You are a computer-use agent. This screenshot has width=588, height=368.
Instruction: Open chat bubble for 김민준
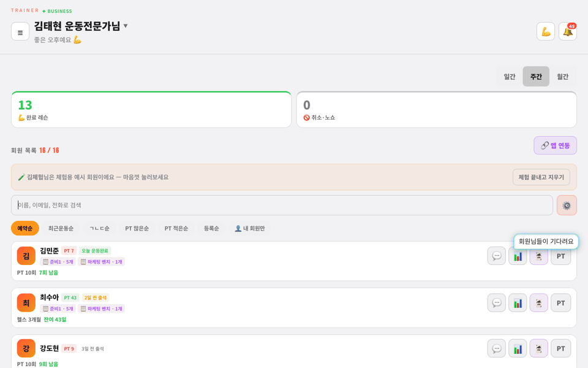[497, 256]
